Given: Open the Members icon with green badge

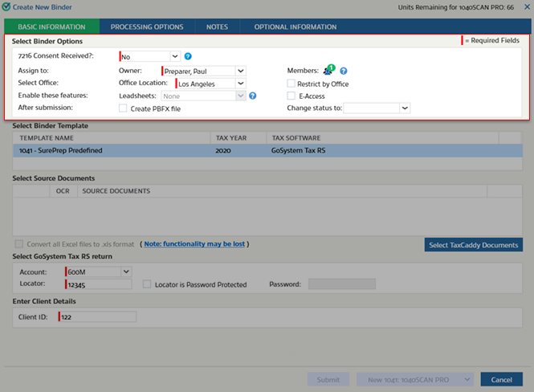Looking at the screenshot, I should click(328, 71).
